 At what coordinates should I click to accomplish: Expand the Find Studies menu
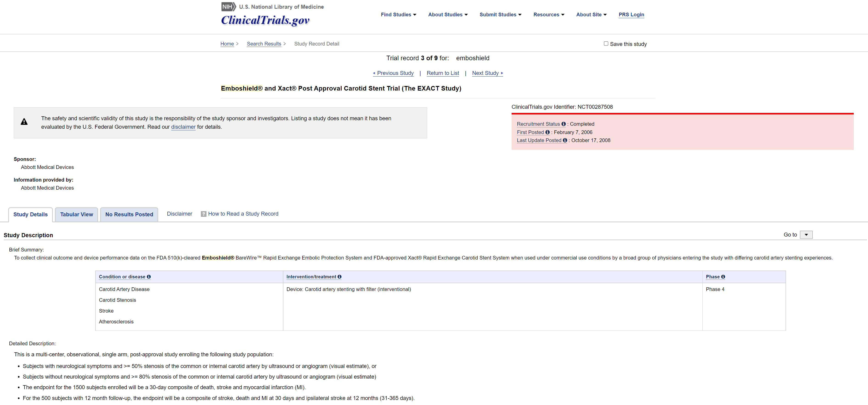click(x=398, y=14)
